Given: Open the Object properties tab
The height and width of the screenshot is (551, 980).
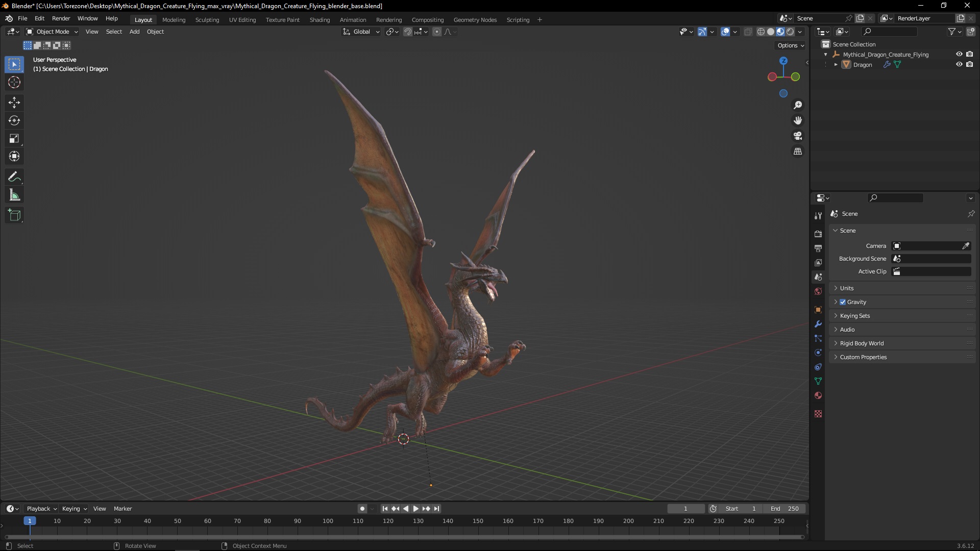Looking at the screenshot, I should point(818,310).
